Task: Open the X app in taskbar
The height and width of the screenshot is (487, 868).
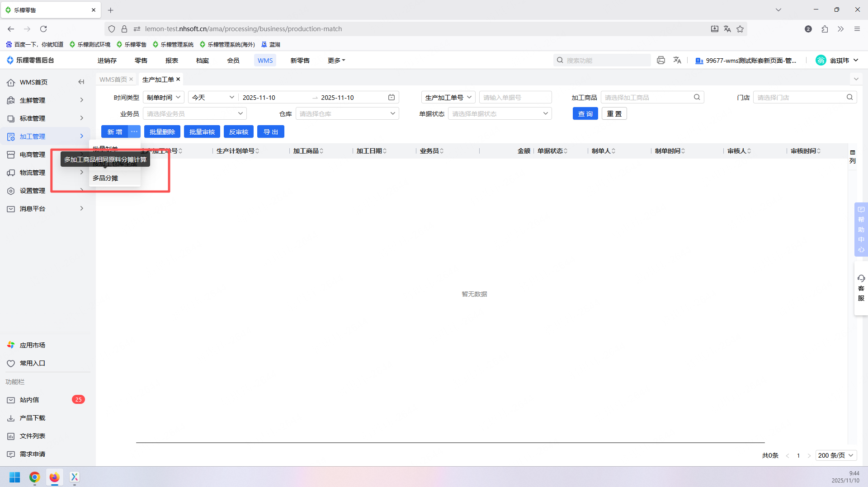Action: click(75, 477)
